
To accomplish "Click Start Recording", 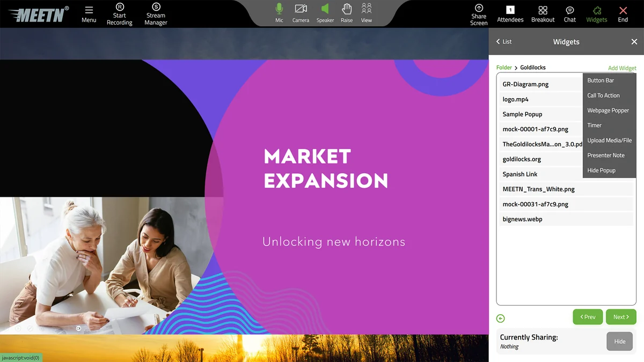I will 119,13.
